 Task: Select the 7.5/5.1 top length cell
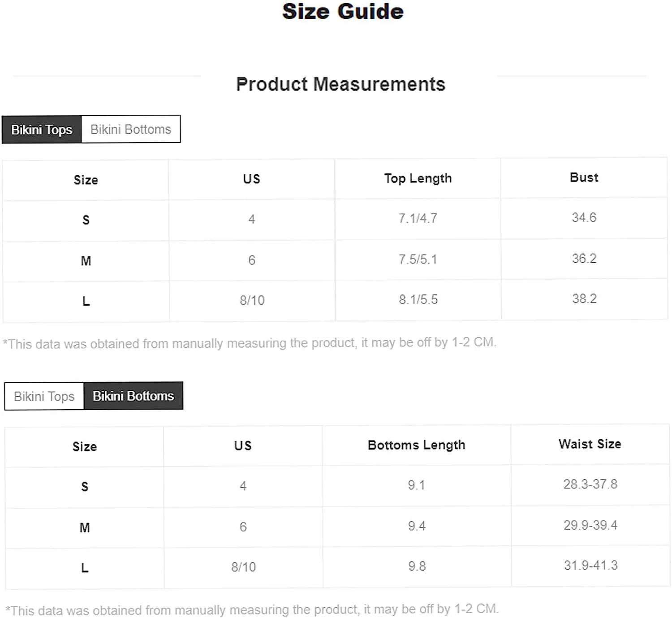coord(418,259)
